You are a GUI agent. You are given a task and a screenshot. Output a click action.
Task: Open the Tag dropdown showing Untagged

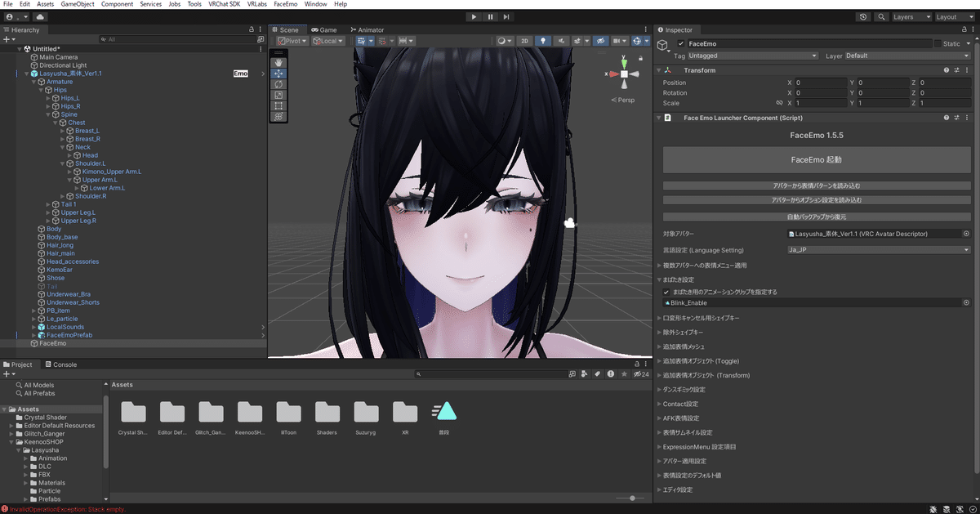(x=753, y=56)
